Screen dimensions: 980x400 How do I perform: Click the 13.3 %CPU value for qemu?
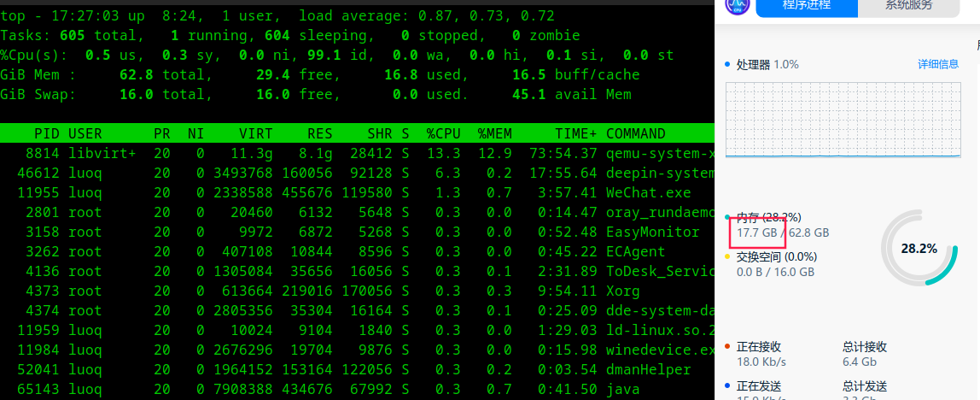[x=444, y=153]
